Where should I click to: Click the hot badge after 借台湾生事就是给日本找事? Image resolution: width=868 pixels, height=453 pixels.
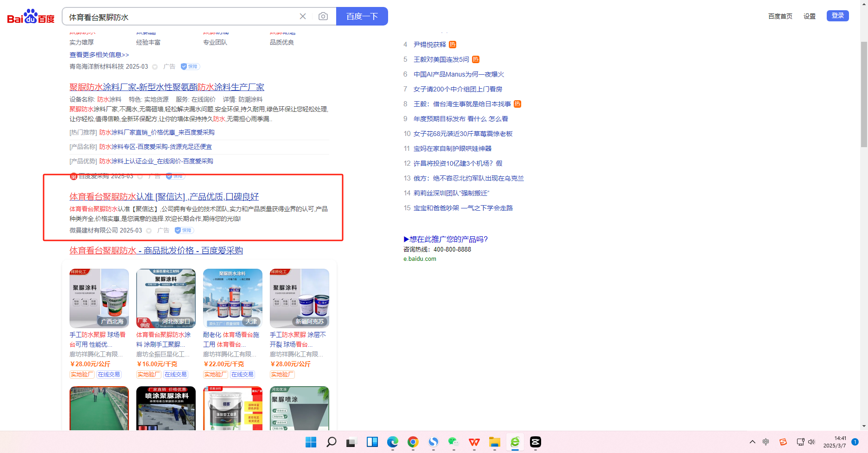coord(517,104)
